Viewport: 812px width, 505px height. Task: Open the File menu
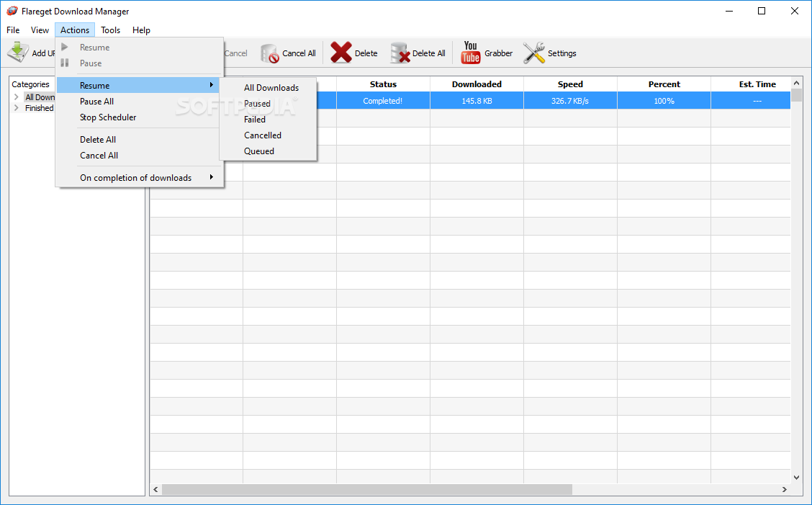coord(13,30)
